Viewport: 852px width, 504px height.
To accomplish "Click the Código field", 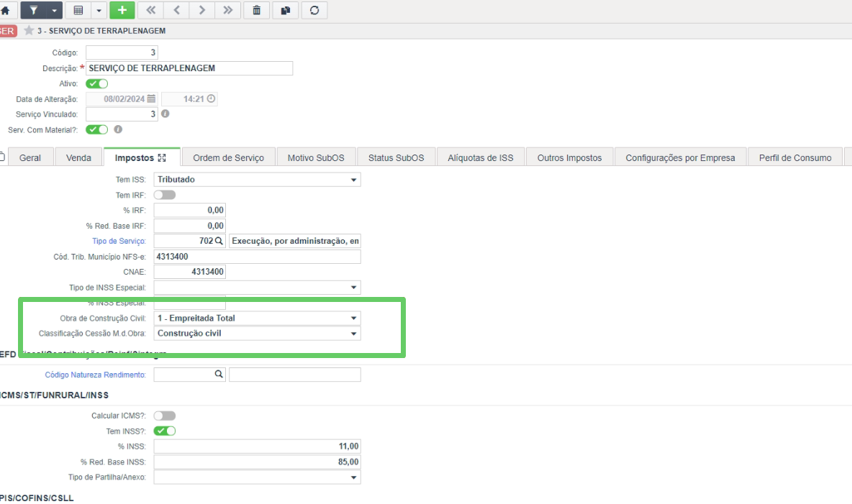I will pyautogui.click(x=122, y=52).
